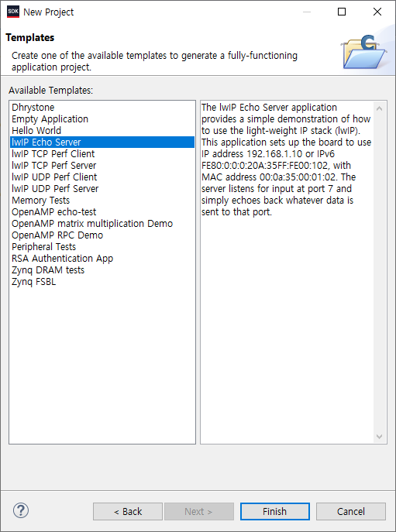Open help via the question mark icon

tap(21, 510)
